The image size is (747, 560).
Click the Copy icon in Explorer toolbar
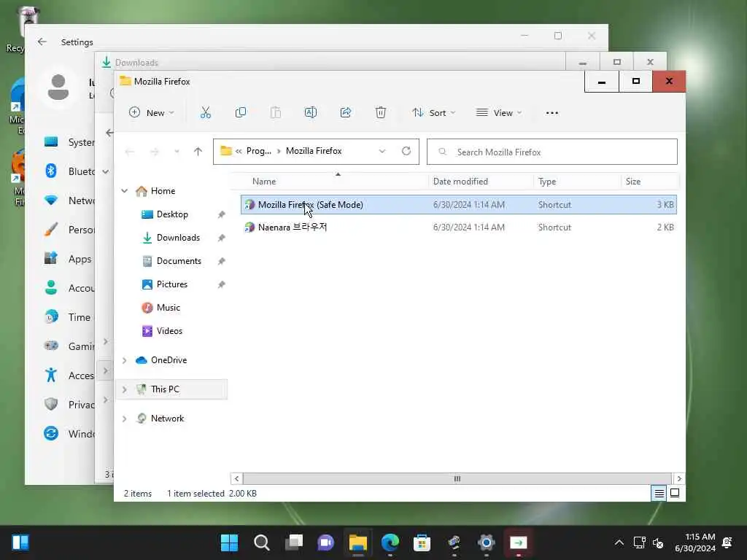pyautogui.click(x=241, y=113)
